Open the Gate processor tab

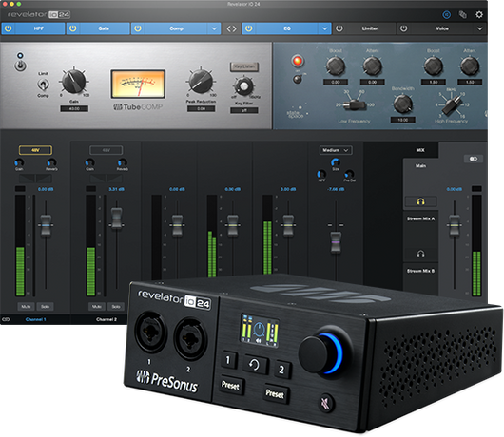(x=98, y=28)
